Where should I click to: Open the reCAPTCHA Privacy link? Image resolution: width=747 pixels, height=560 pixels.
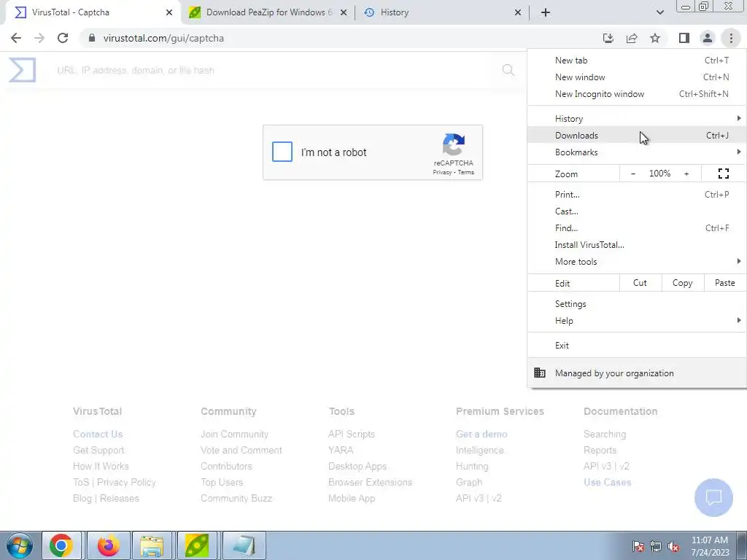tap(442, 172)
